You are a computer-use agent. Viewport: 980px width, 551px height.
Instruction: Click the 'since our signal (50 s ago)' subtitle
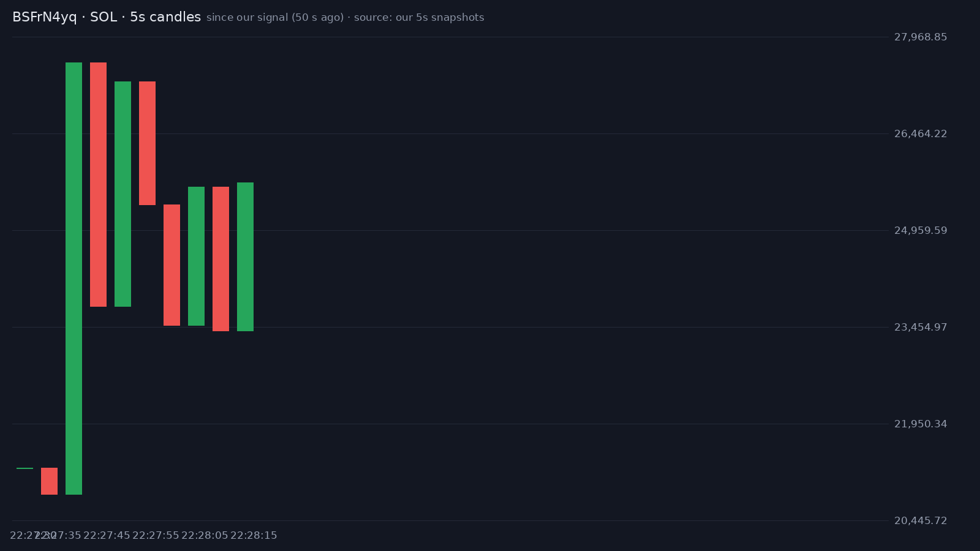pos(275,18)
